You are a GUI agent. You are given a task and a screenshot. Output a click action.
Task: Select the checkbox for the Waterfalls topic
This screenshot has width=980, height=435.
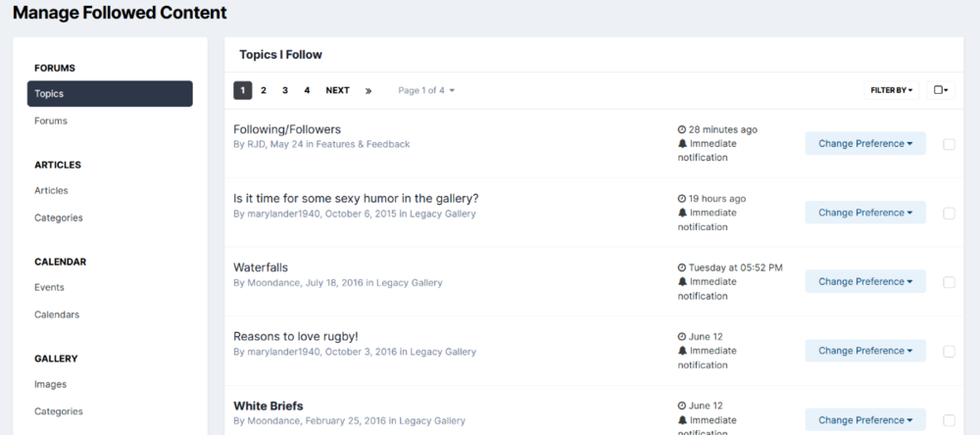(949, 282)
